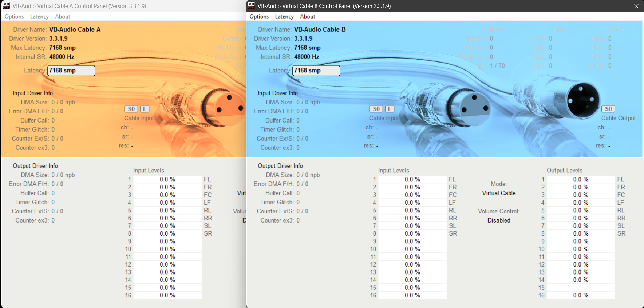The width and height of the screenshot is (644, 308).
Task: Click L button above Cable Input in Cable B
Action: pyautogui.click(x=390, y=109)
